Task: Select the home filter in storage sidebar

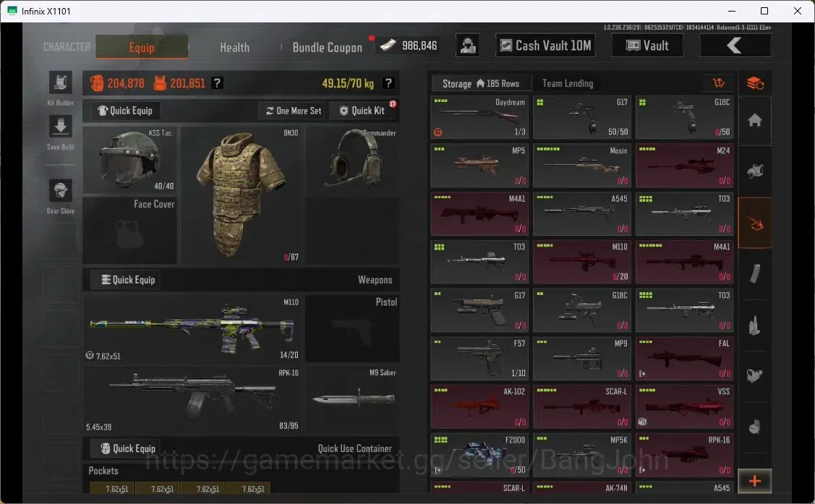Action: pyautogui.click(x=755, y=121)
